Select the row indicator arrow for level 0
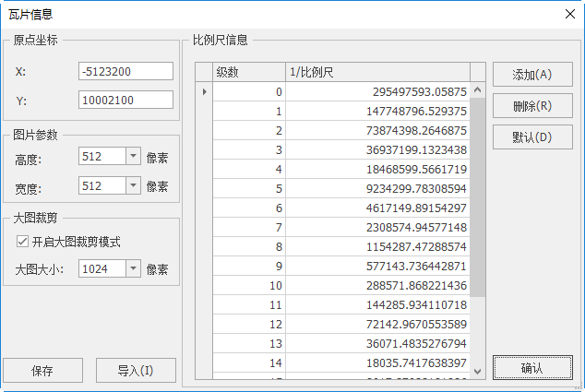This screenshot has height=392, width=585. pos(204,91)
